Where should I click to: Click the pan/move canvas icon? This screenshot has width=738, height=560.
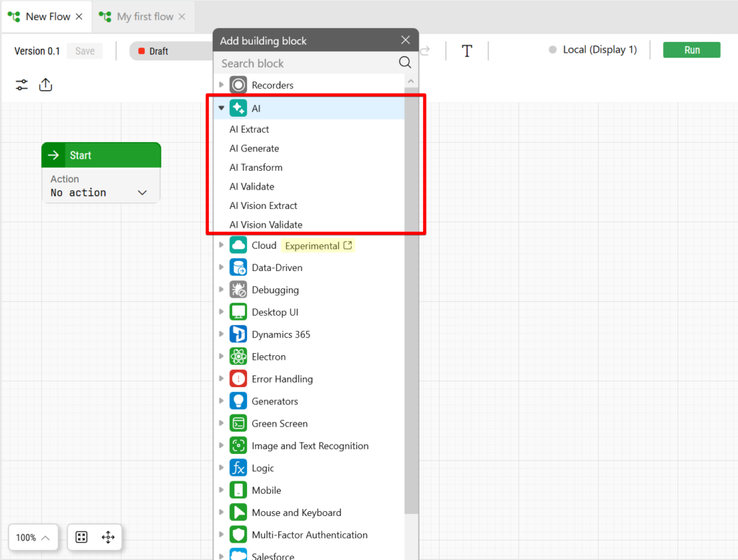click(108, 537)
